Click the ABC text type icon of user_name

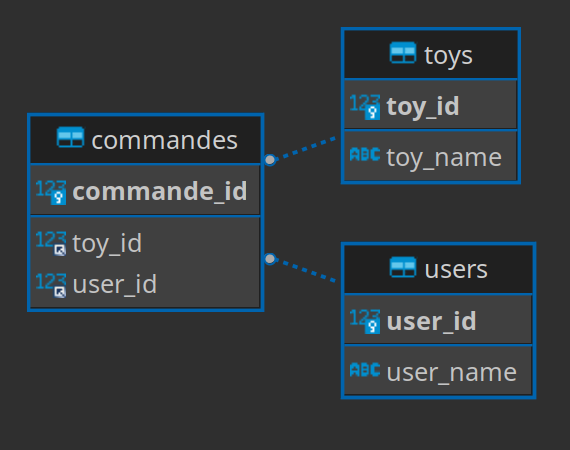pos(365,370)
